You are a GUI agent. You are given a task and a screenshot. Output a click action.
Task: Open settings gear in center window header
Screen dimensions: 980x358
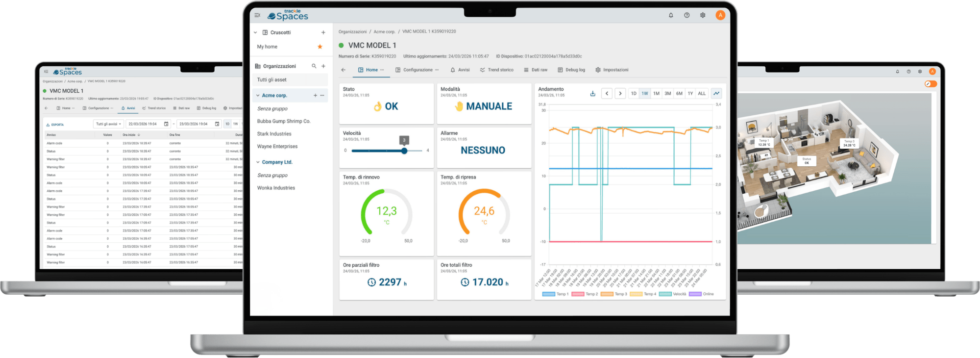703,15
